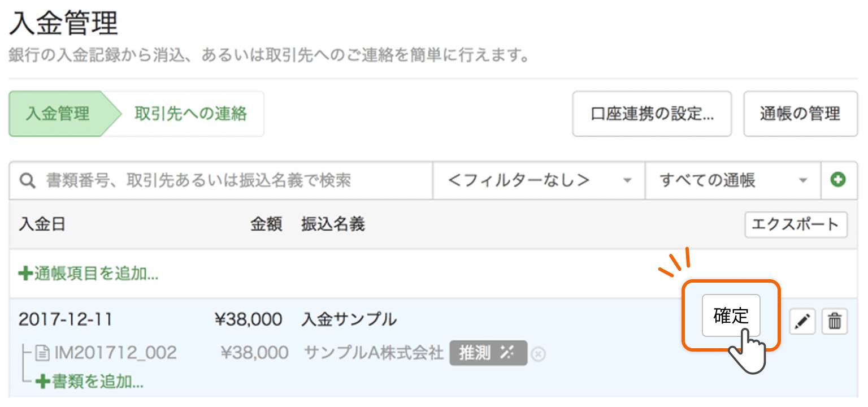Click the pencil edit icon for the deposit row
The width and height of the screenshot is (868, 407).
(x=802, y=321)
